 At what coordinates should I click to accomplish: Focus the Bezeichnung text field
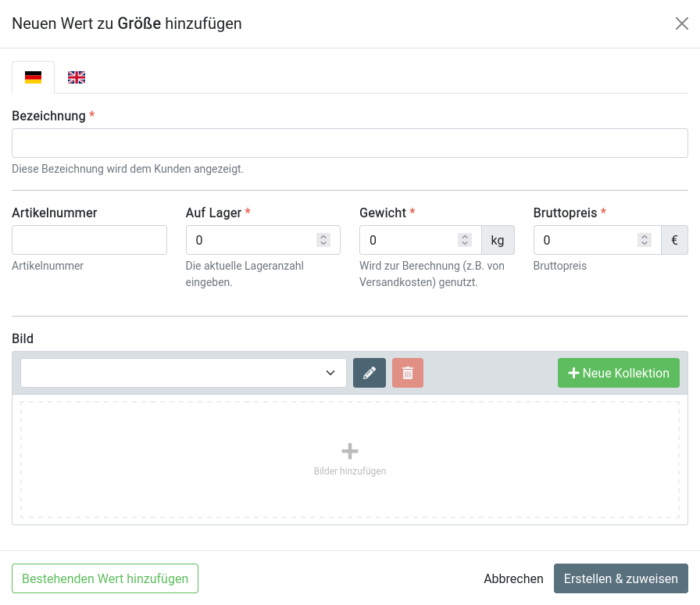tap(350, 143)
